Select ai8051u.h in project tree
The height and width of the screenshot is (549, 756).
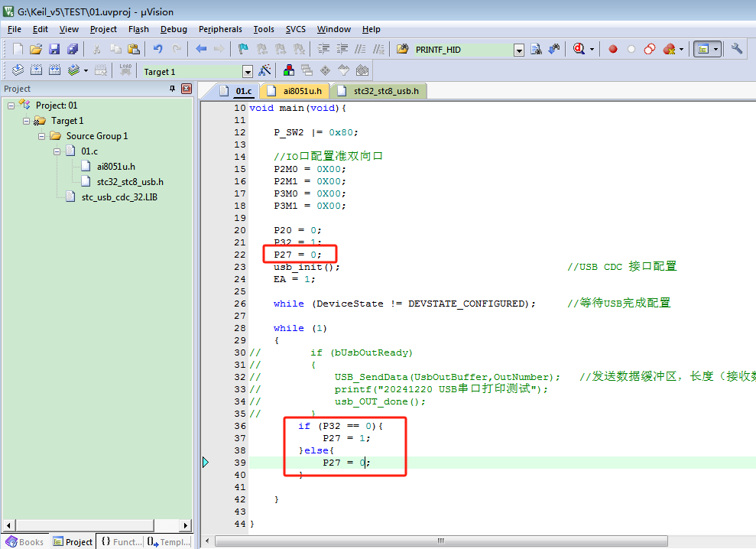[115, 167]
